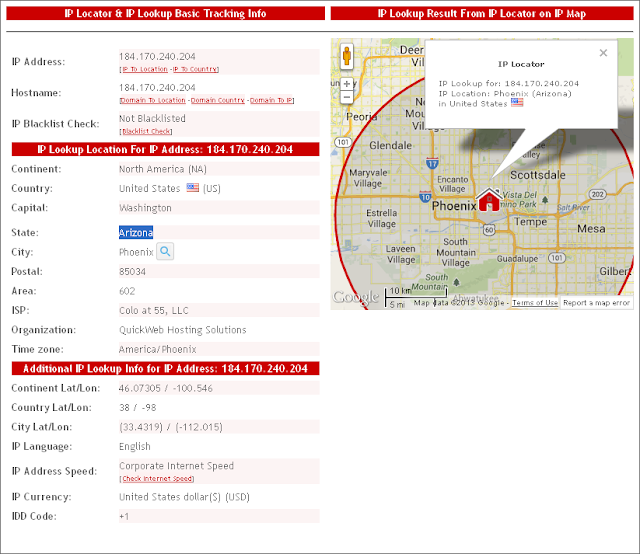The width and height of the screenshot is (640, 554).
Task: Click Mesa label on the map
Action: coord(591,229)
